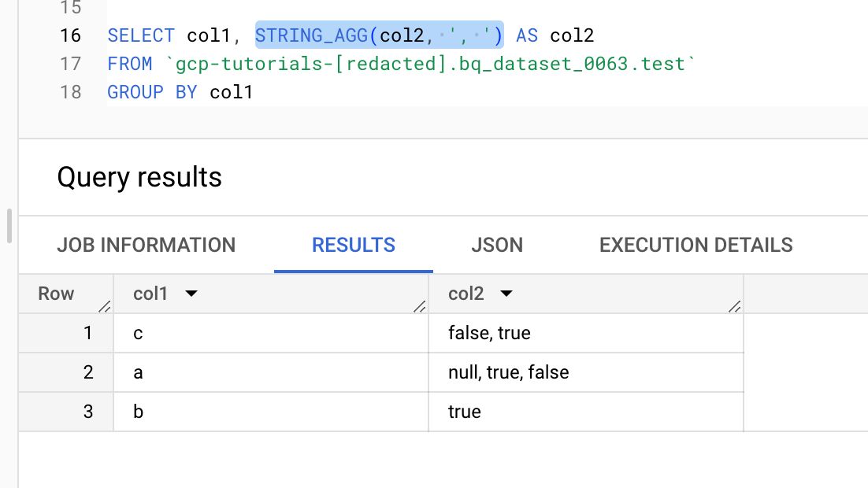This screenshot has width=868, height=488.
Task: Click the col1 column resize handle icon
Action: (x=419, y=306)
